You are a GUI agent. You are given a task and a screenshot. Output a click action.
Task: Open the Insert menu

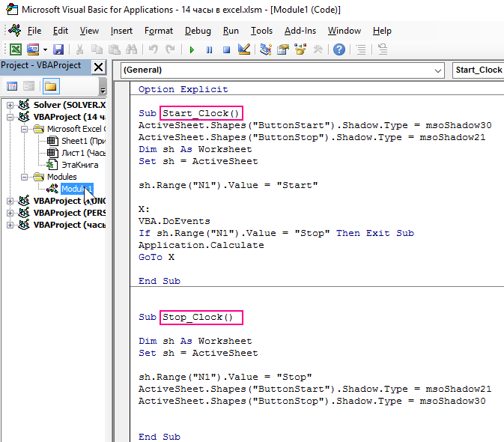point(121,31)
